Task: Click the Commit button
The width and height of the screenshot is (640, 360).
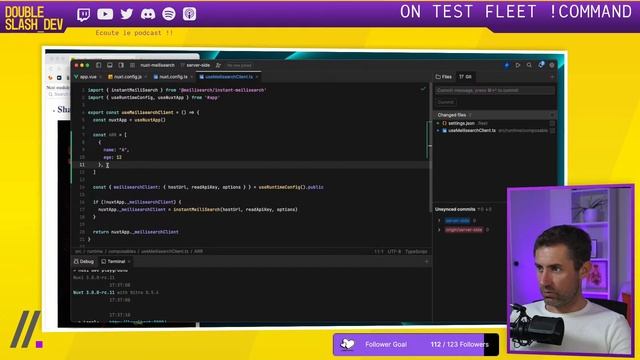Action: click(x=446, y=102)
